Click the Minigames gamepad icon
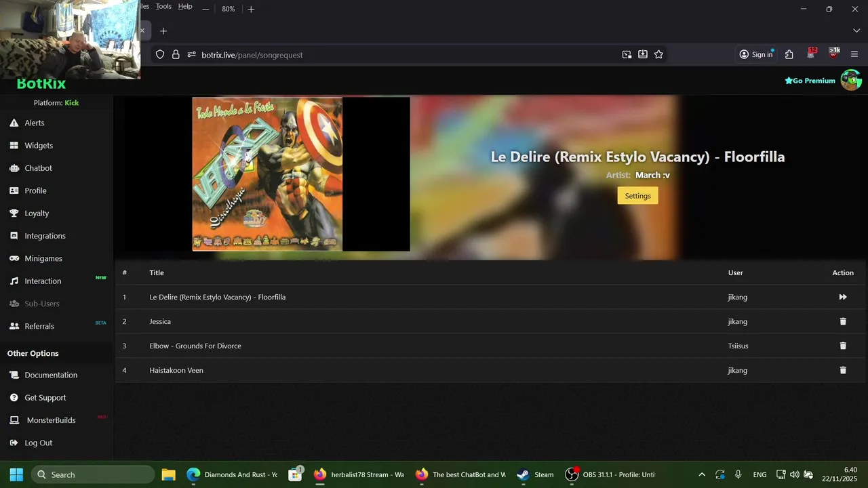This screenshot has width=868, height=488. tap(14, 258)
